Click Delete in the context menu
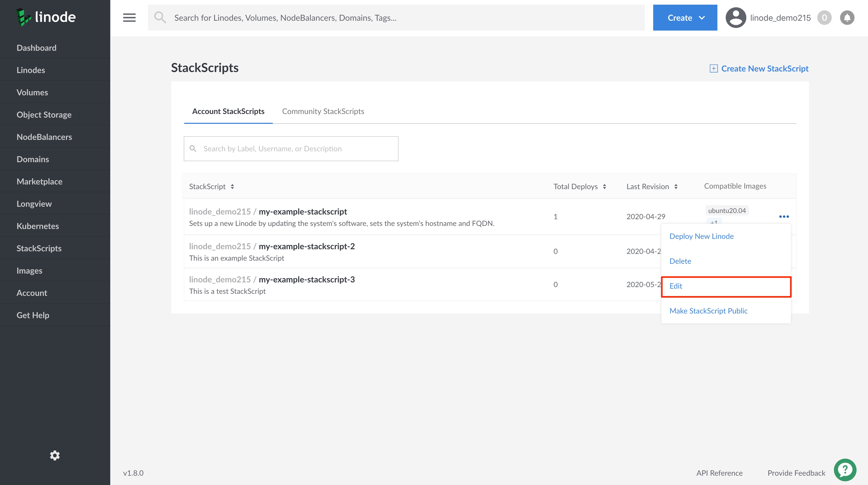Image resolution: width=868 pixels, height=485 pixels. point(680,261)
